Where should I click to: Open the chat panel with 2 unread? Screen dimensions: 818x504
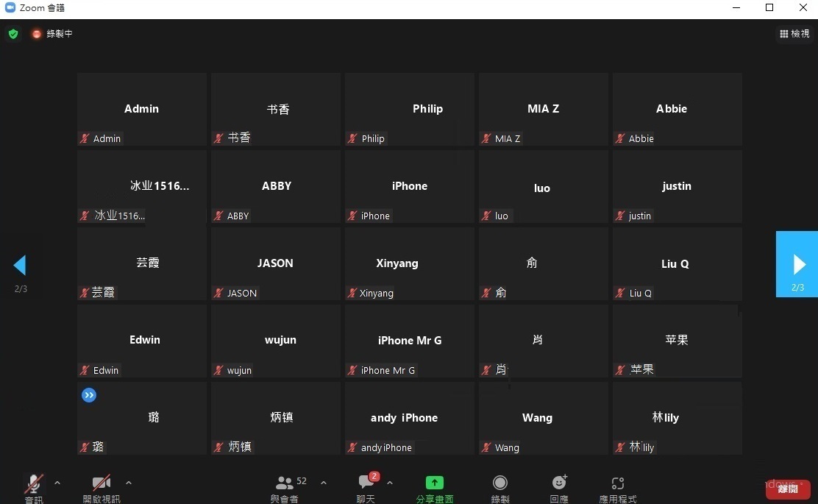(366, 483)
